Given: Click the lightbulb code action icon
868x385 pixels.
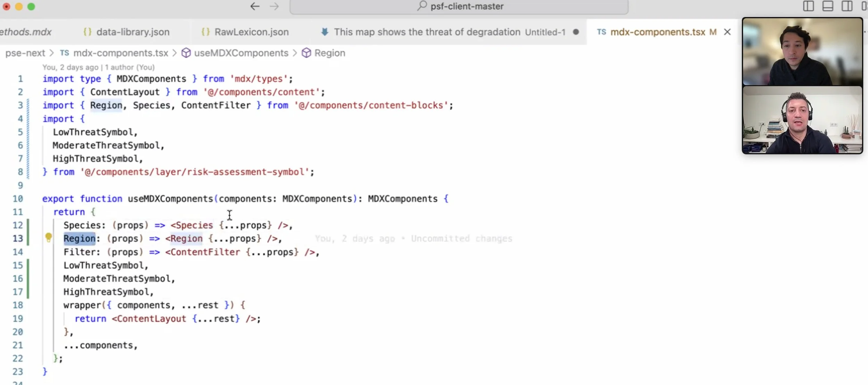Looking at the screenshot, I should coord(49,237).
